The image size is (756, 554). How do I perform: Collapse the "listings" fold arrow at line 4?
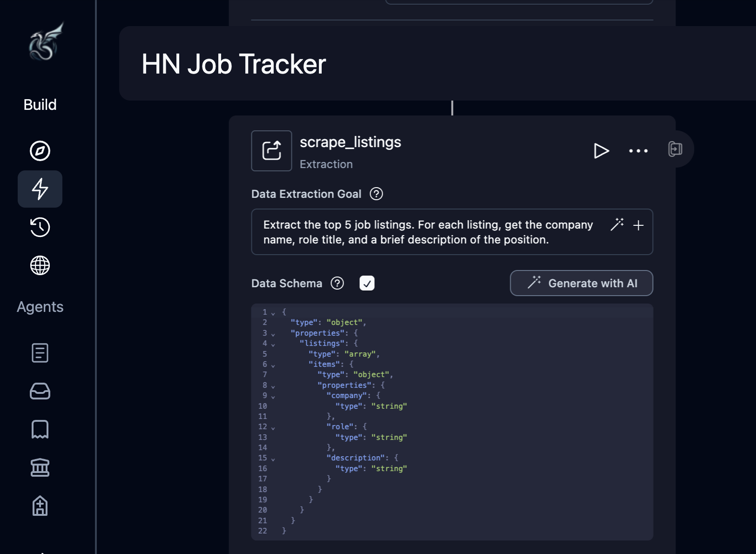[x=273, y=345]
